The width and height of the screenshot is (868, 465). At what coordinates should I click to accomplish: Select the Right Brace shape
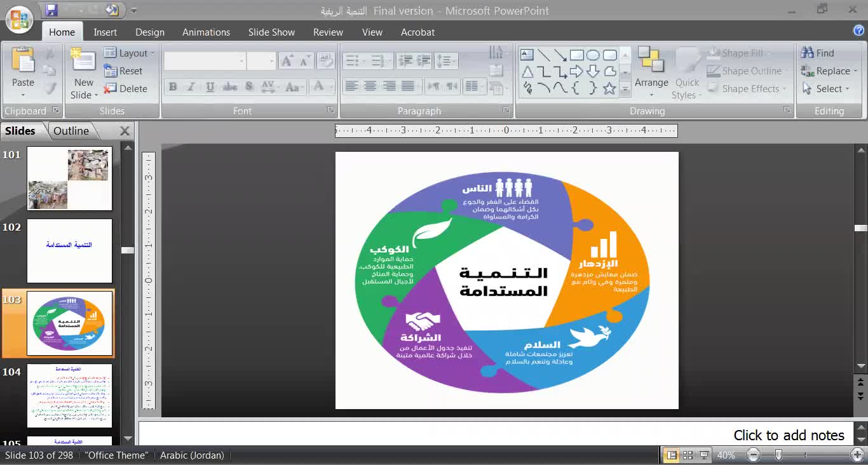click(x=593, y=88)
